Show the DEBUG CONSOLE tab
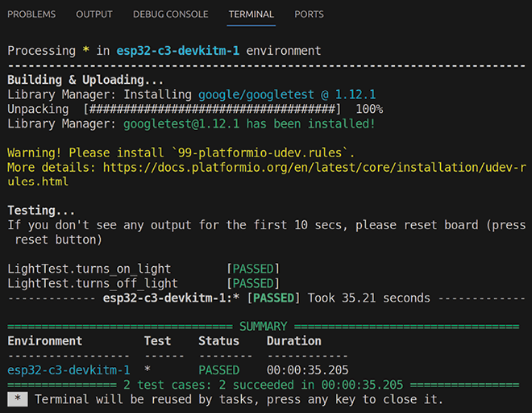 [170, 15]
